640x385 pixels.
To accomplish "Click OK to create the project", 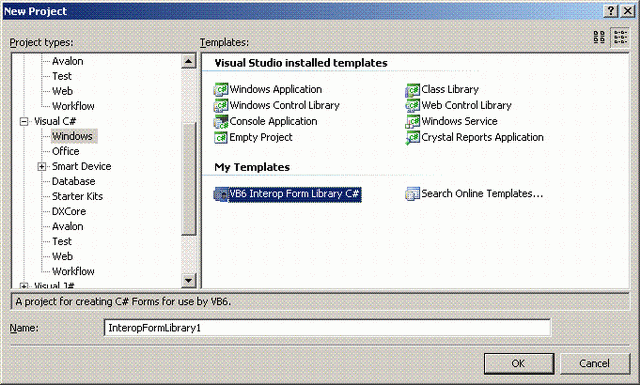I will pos(519,363).
